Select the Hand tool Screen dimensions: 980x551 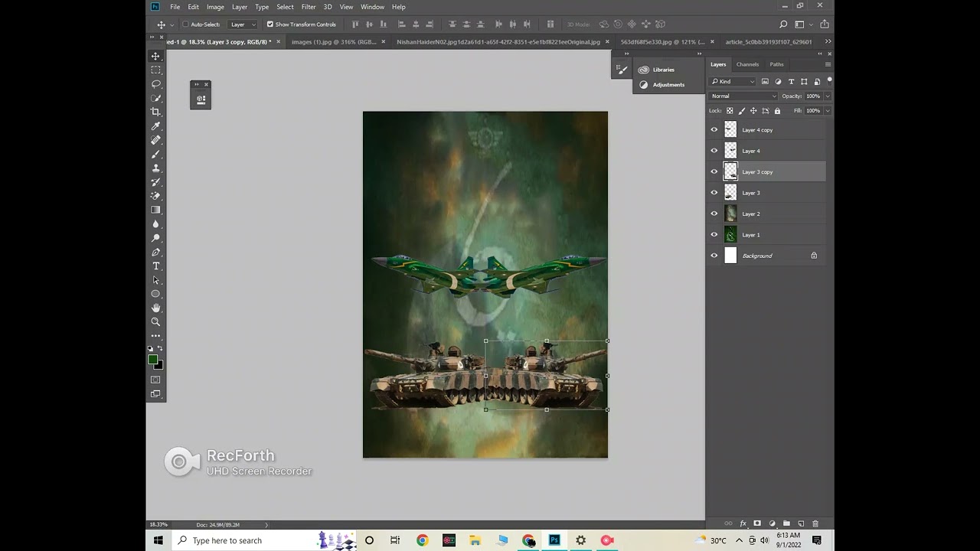click(x=155, y=308)
